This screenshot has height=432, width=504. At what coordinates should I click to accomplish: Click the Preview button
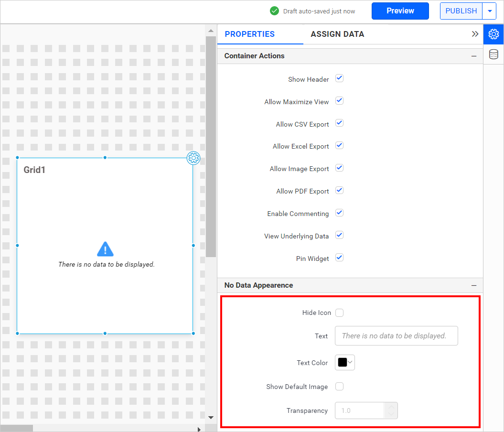[400, 11]
